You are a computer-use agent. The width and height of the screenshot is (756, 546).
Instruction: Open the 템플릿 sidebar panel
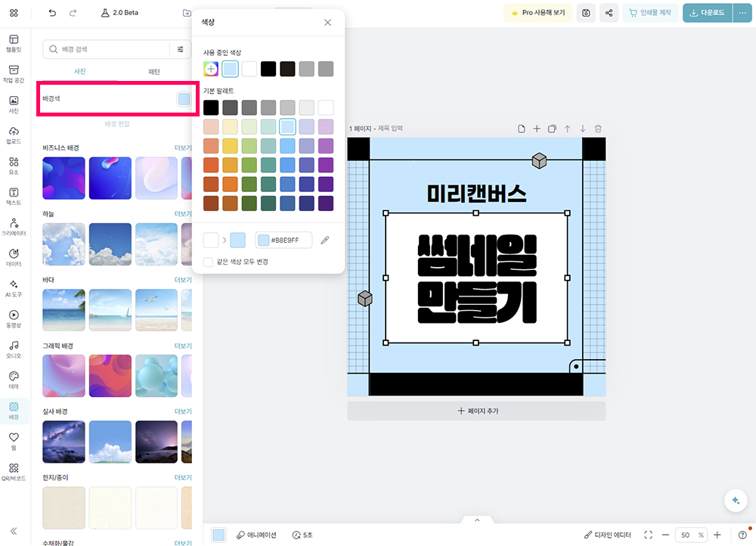[x=14, y=43]
